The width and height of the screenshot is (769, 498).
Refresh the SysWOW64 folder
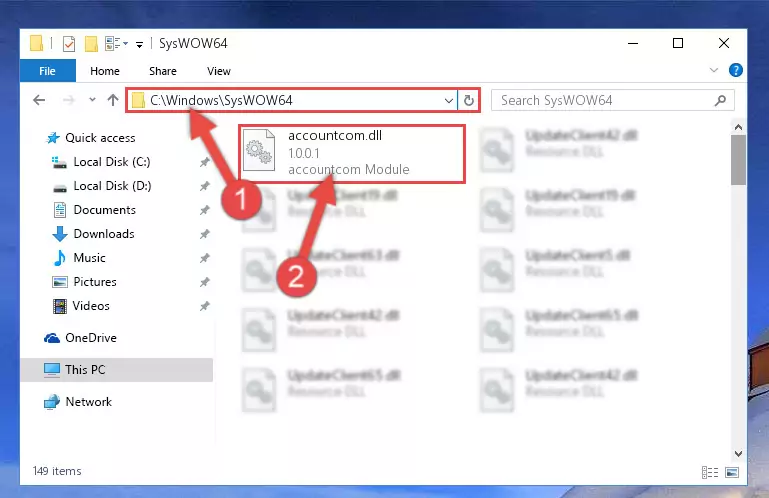tap(469, 101)
